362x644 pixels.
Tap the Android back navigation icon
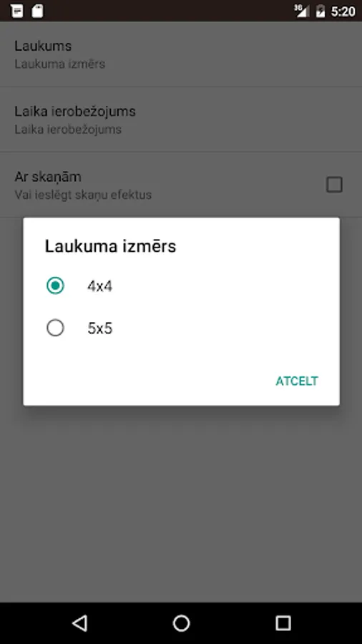pyautogui.click(x=79, y=623)
